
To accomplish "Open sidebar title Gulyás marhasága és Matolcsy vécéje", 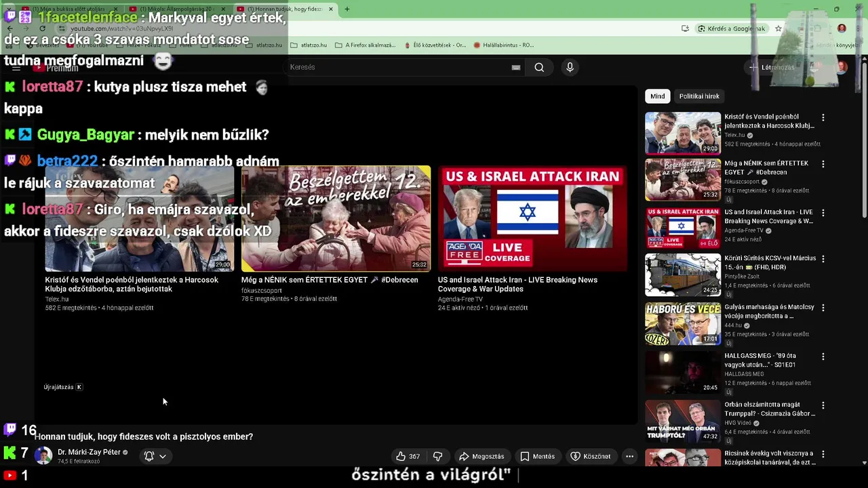I will point(769,311).
